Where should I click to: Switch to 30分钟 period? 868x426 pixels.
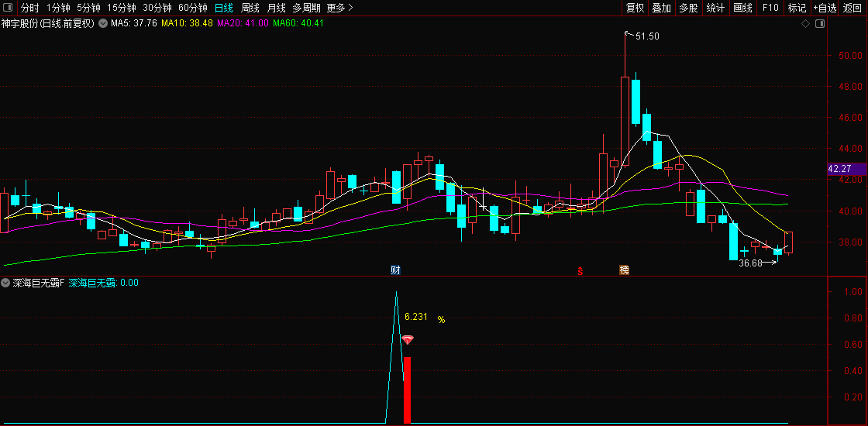click(157, 8)
